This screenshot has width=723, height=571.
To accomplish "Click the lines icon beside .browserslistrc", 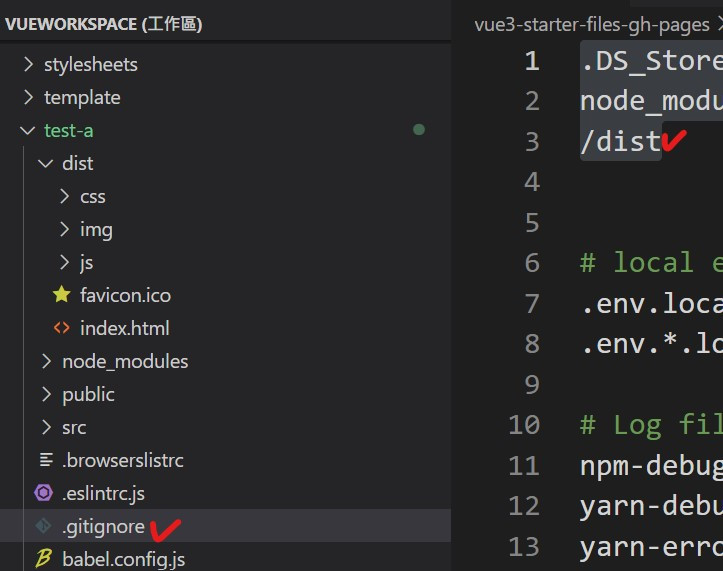I will (44, 460).
